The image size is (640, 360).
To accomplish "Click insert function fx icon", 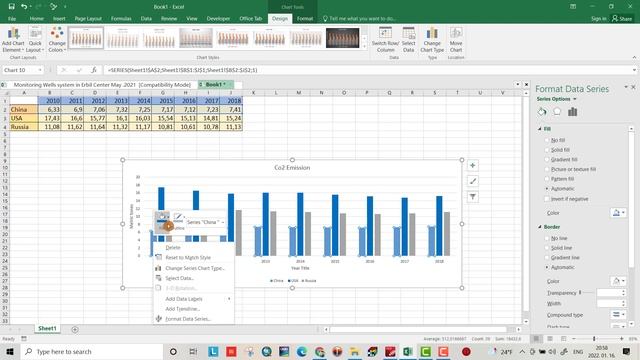I will tap(93, 70).
